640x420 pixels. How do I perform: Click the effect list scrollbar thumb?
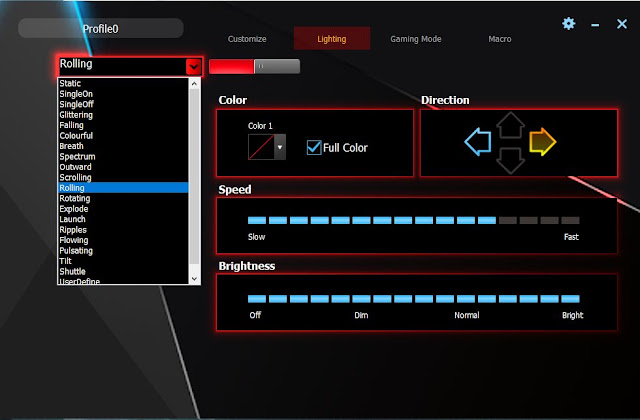pyautogui.click(x=194, y=176)
